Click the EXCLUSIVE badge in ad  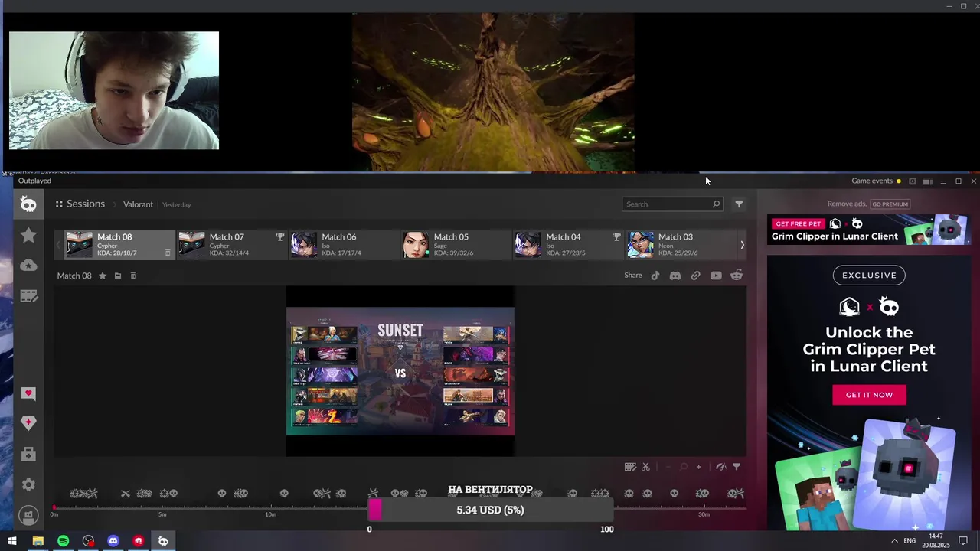pyautogui.click(x=869, y=275)
